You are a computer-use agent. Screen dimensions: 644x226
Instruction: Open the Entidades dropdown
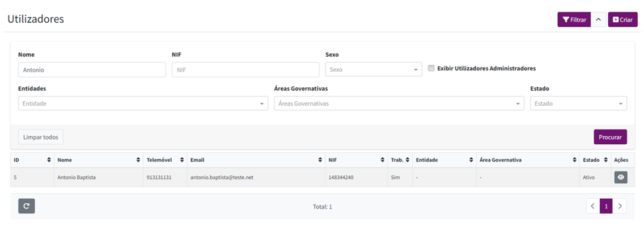tap(143, 103)
